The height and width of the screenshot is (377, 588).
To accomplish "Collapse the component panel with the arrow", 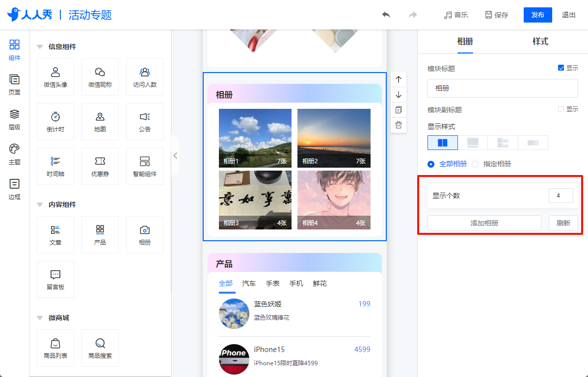I will [175, 156].
